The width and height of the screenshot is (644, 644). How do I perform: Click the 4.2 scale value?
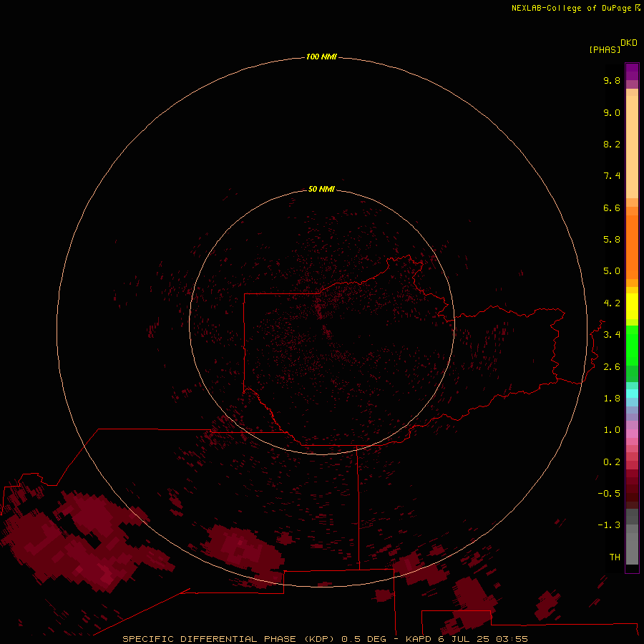coord(612,303)
